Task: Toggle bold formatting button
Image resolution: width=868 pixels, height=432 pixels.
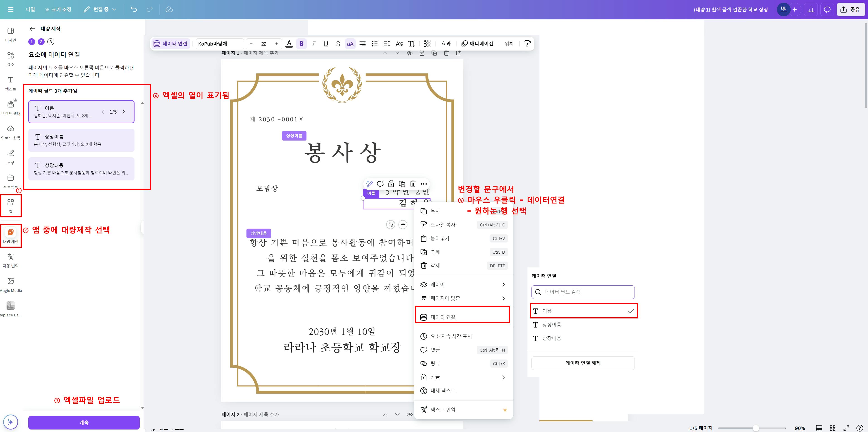Action: 301,44
